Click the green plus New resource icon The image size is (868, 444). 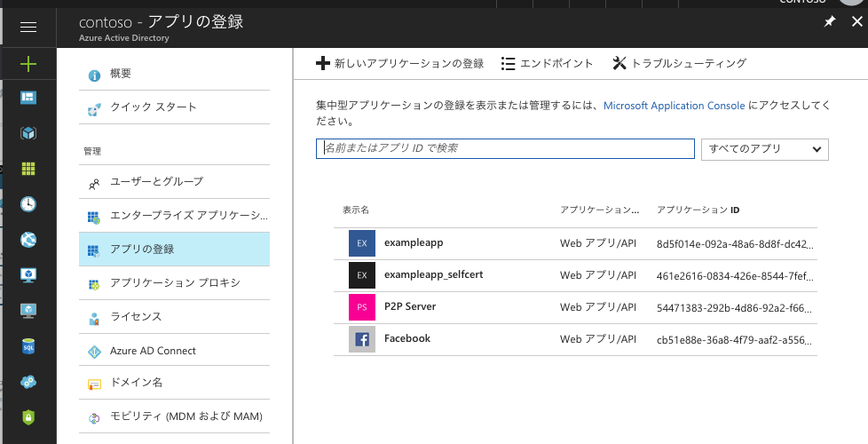click(x=28, y=64)
